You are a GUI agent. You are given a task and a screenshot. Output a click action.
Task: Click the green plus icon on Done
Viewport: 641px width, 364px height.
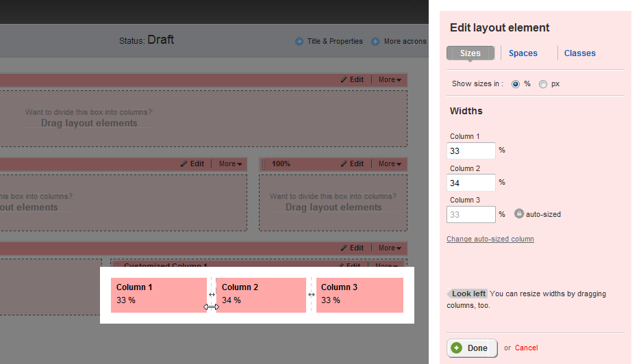point(457,348)
